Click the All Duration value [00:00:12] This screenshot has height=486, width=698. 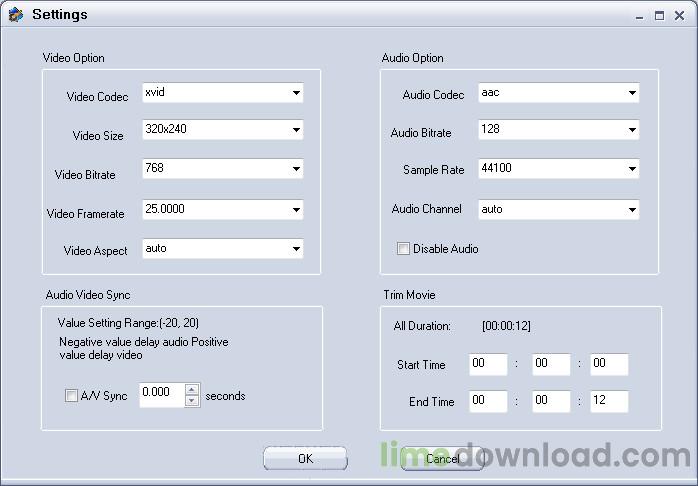click(x=506, y=326)
